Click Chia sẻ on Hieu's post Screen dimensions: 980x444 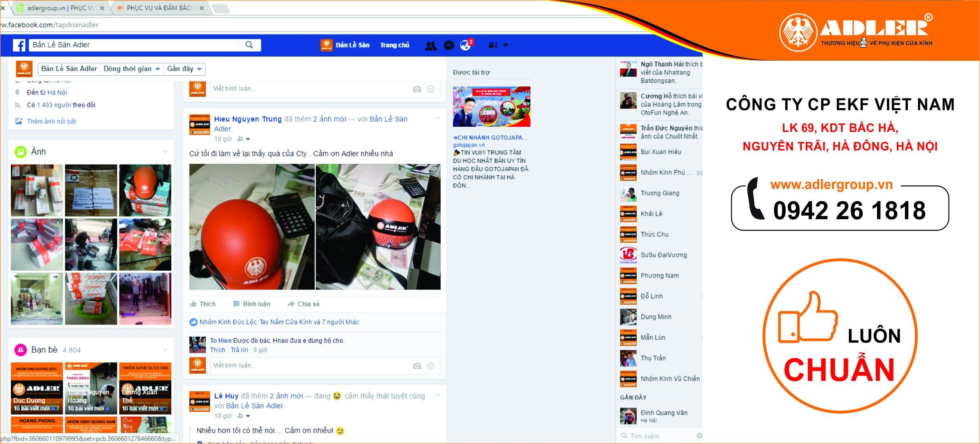[x=303, y=304]
